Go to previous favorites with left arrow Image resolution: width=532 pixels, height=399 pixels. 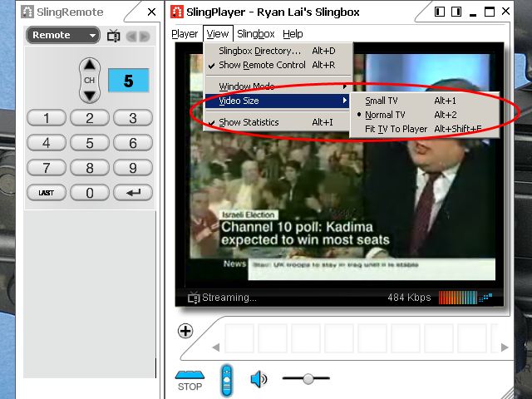pos(216,347)
